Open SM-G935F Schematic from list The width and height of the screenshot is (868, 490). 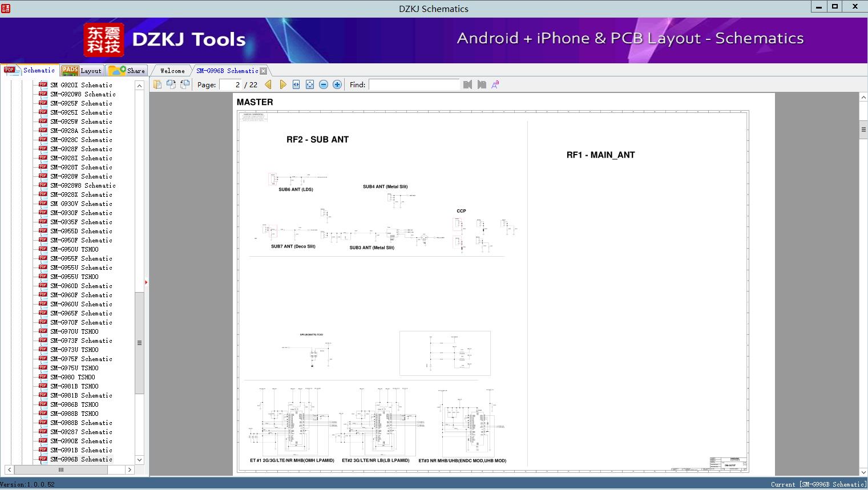click(x=81, y=222)
